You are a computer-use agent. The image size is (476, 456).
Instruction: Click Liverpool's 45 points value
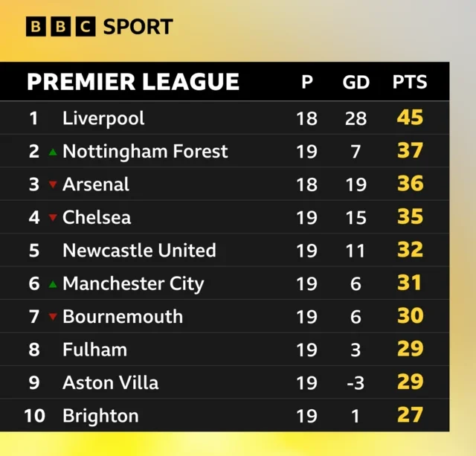point(410,118)
